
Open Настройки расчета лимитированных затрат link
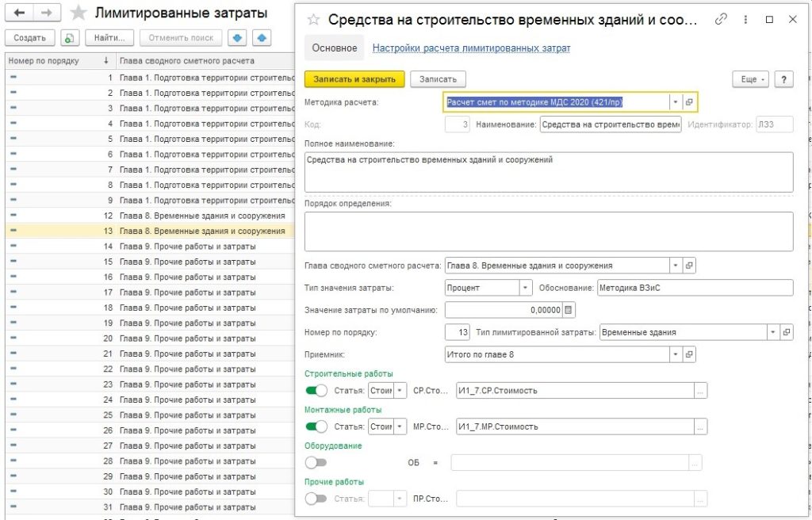click(x=471, y=48)
